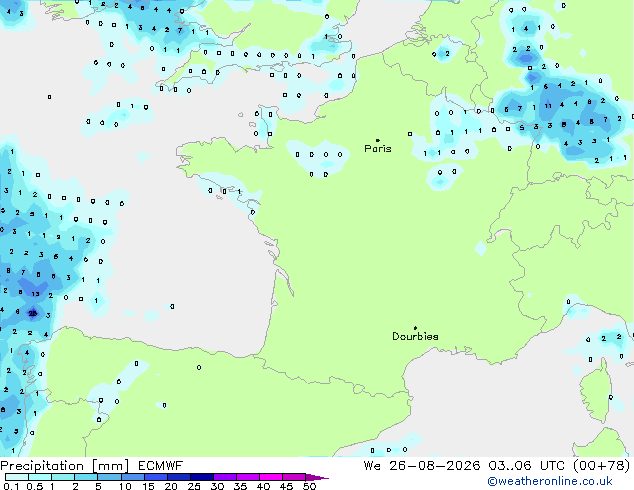Click the '(00+78)' forecast offset text

coord(602,466)
